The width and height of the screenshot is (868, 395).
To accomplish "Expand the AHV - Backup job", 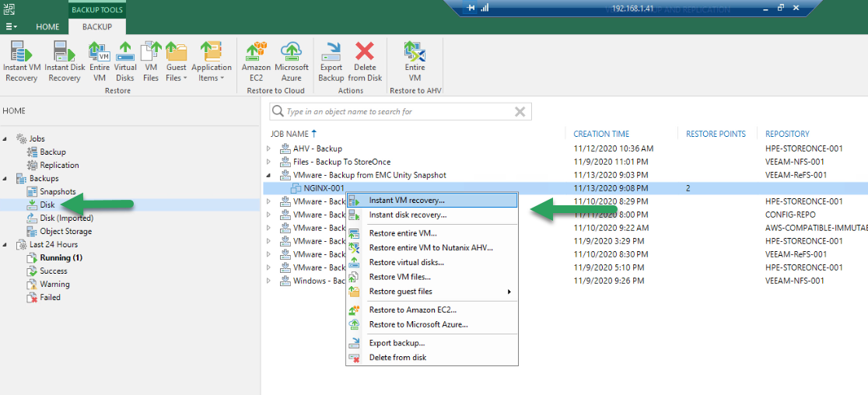I will (x=269, y=149).
